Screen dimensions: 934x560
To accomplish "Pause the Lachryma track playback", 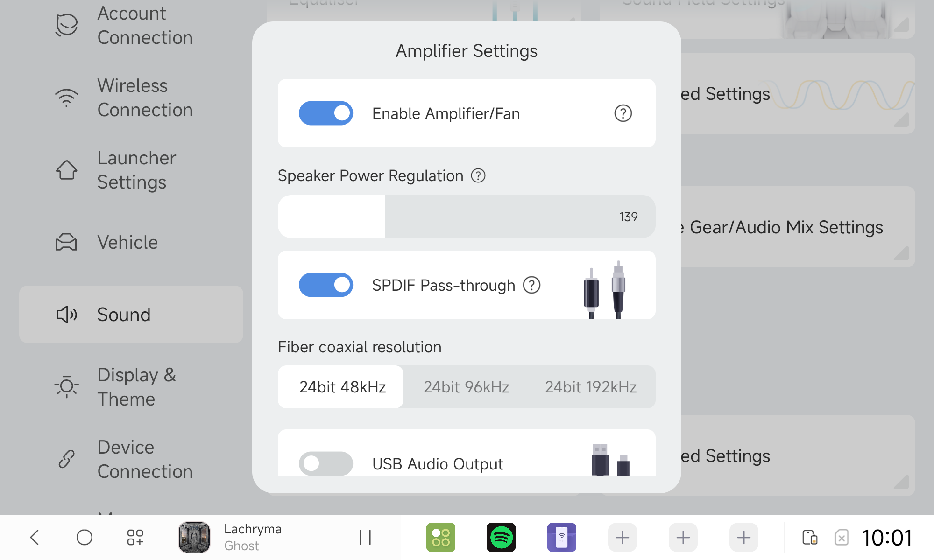I will click(x=365, y=538).
